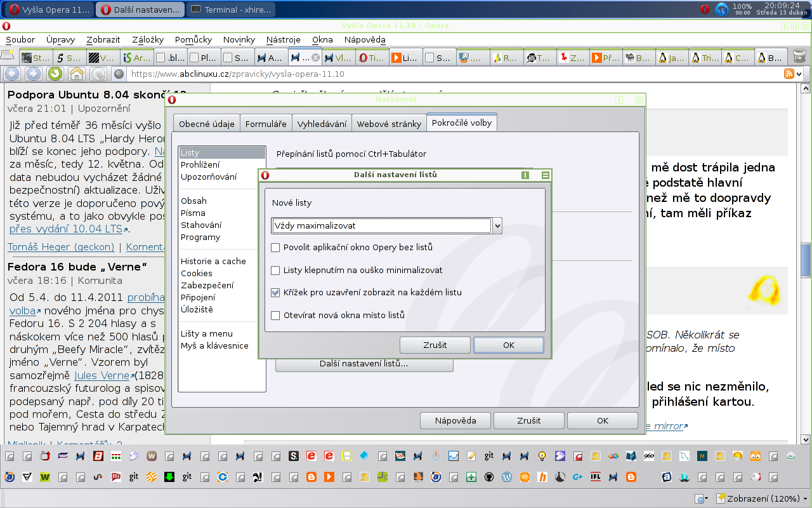Follow the Jules Verne link

[102, 375]
